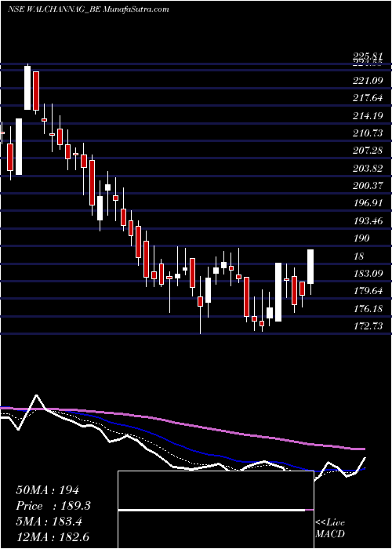The width and height of the screenshot is (392, 549).
Task: Click the 183.09 price level label
Action: [x=368, y=273]
